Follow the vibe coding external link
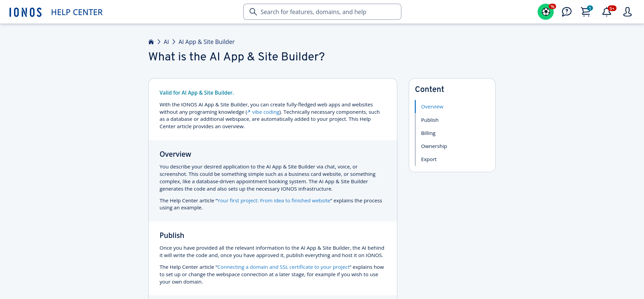The image size is (644, 299). 263,112
